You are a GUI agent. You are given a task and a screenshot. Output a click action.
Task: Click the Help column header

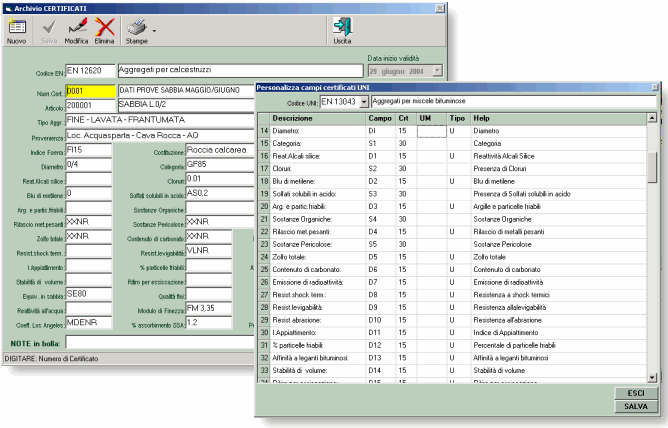click(559, 118)
